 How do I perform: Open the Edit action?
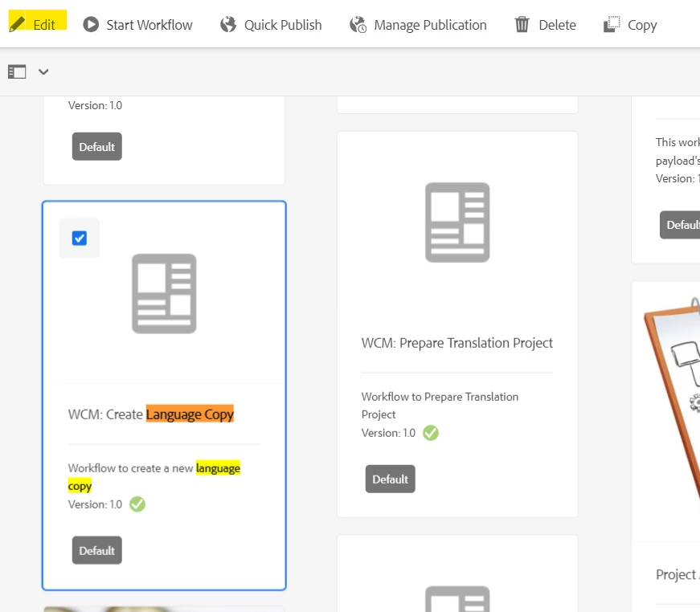(x=43, y=25)
